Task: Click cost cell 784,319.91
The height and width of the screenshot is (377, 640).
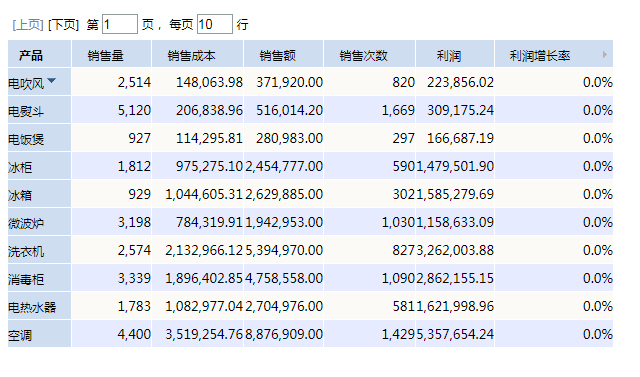Action: click(198, 222)
